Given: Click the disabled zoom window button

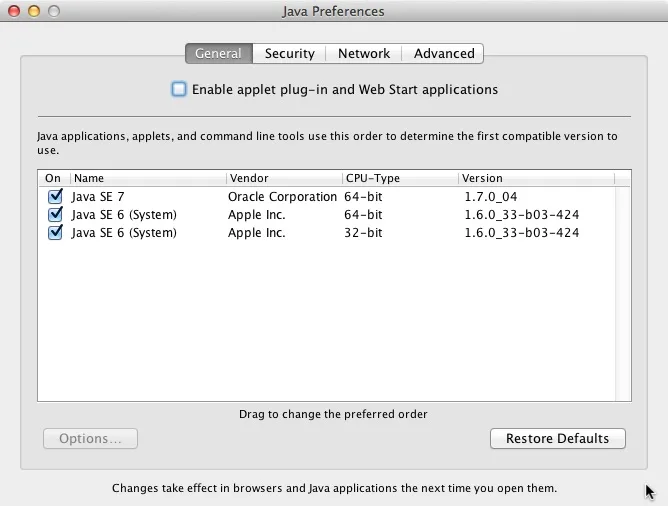Looking at the screenshot, I should tap(54, 11).
